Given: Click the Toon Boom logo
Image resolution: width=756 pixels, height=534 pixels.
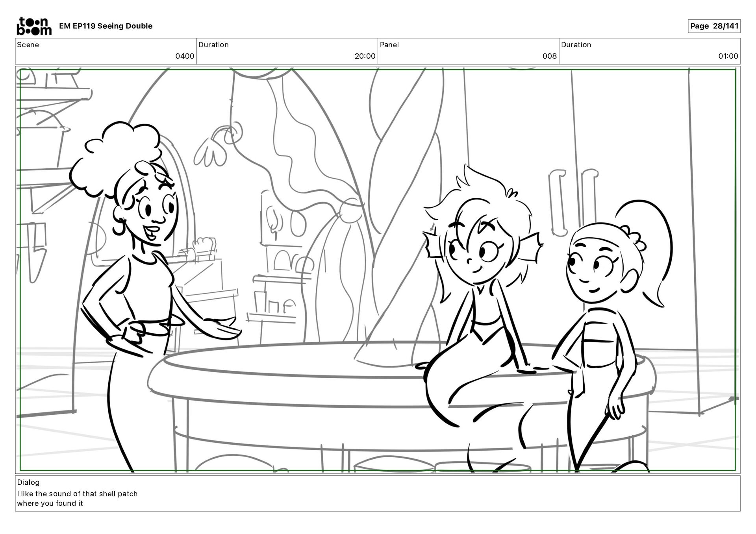Looking at the screenshot, I should tap(34, 26).
